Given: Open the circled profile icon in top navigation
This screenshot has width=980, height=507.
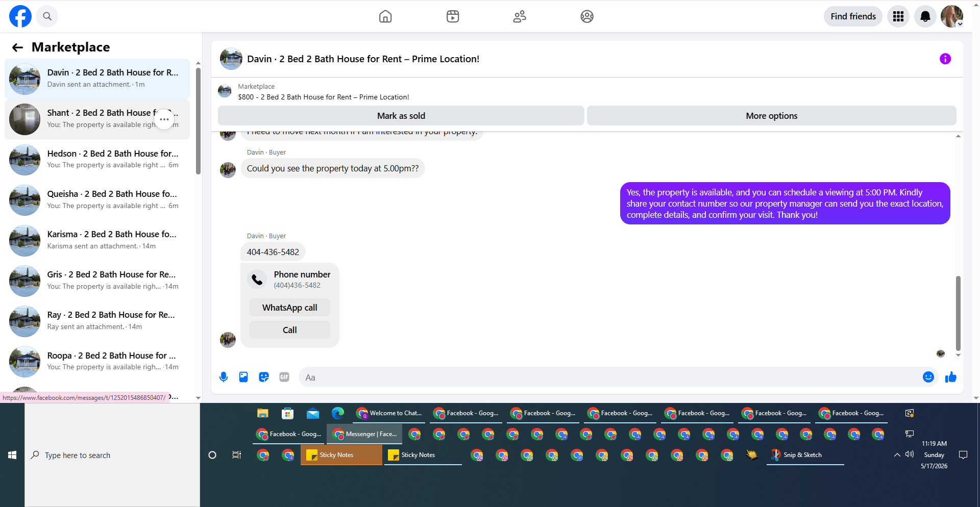Looking at the screenshot, I should pos(587,16).
